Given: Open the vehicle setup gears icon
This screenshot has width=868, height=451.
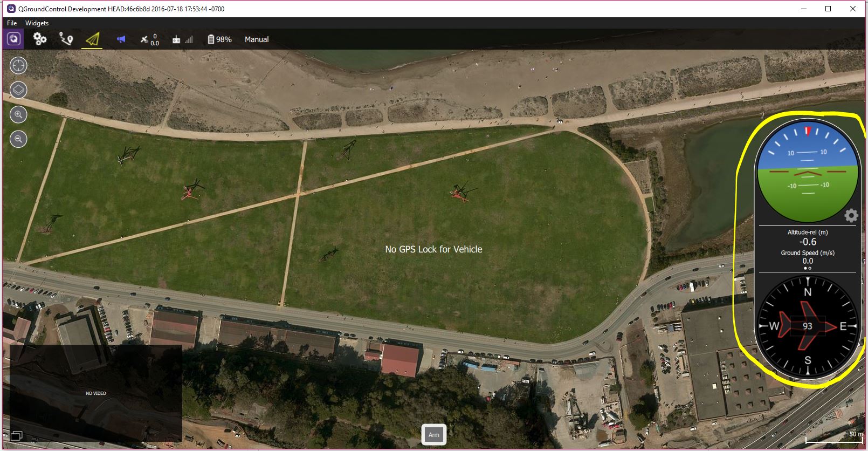Looking at the screenshot, I should point(40,39).
